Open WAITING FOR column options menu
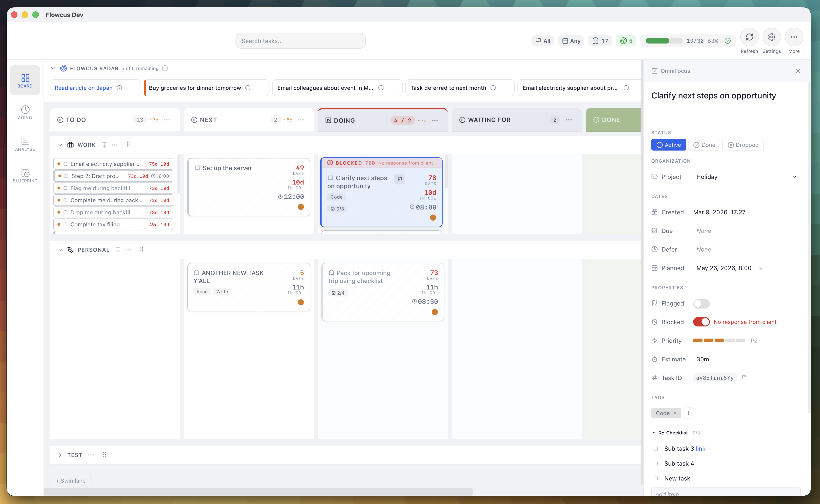This screenshot has height=504, width=820. [569, 120]
